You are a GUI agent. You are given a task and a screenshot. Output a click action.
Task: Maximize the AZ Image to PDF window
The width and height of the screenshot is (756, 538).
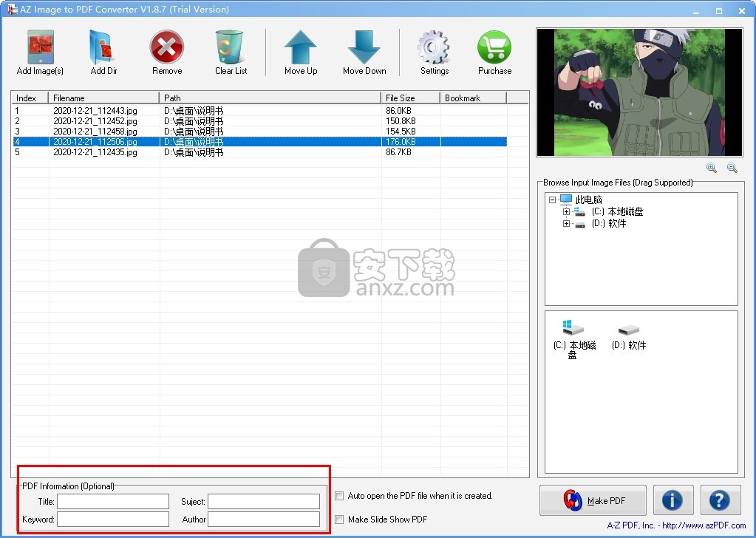coord(719,10)
